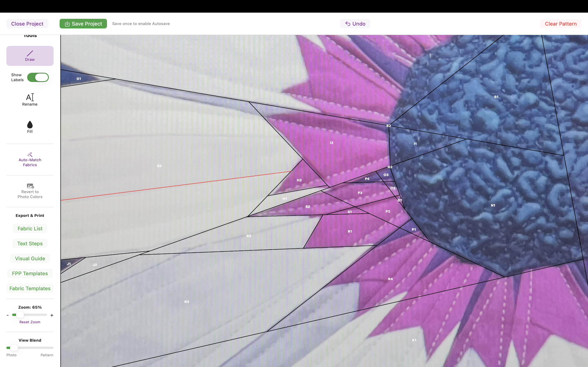Click the Undo arrow button
The width and height of the screenshot is (588, 367).
355,23
